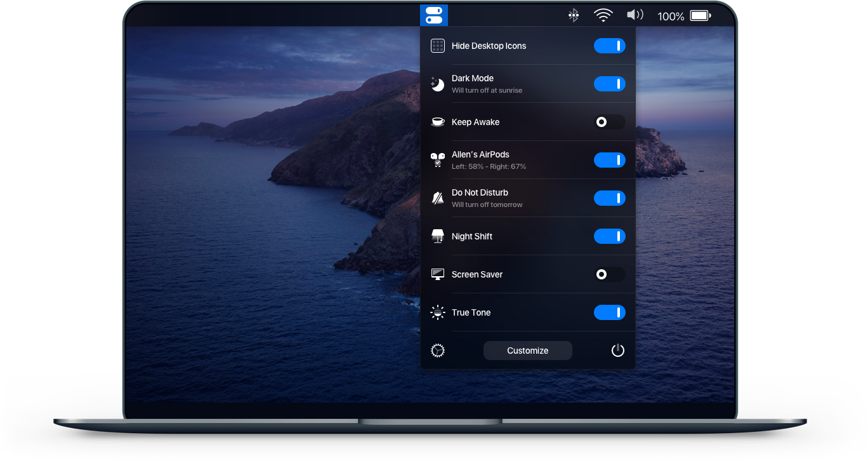Screen dimensions: 868x461
Task: Switch off the True Tone toggle
Action: pyautogui.click(x=609, y=312)
